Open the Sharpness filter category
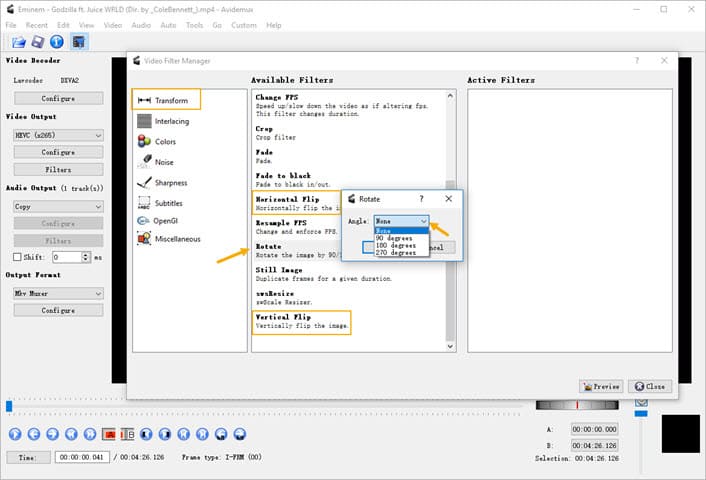 coord(170,183)
